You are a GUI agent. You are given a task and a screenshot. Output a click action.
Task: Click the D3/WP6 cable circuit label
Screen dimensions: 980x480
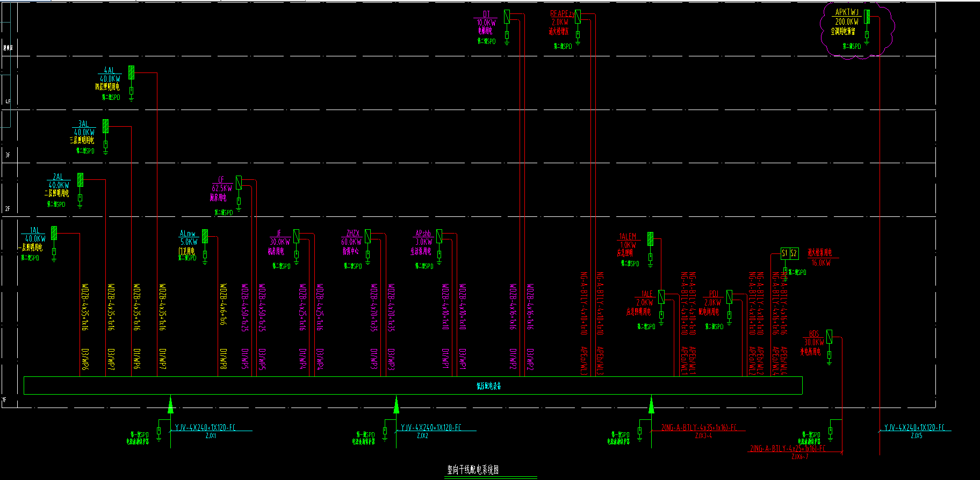(84, 359)
